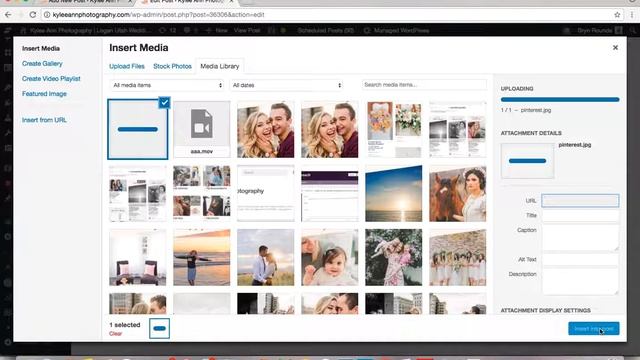This screenshot has height=360, width=640.
Task: Select the bridesmaids group photo thumbnail
Action: [458, 257]
